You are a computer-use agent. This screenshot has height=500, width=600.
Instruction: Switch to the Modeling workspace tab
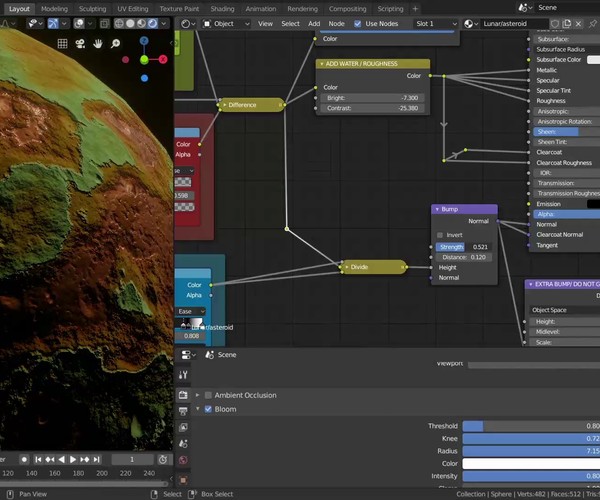(x=54, y=8)
